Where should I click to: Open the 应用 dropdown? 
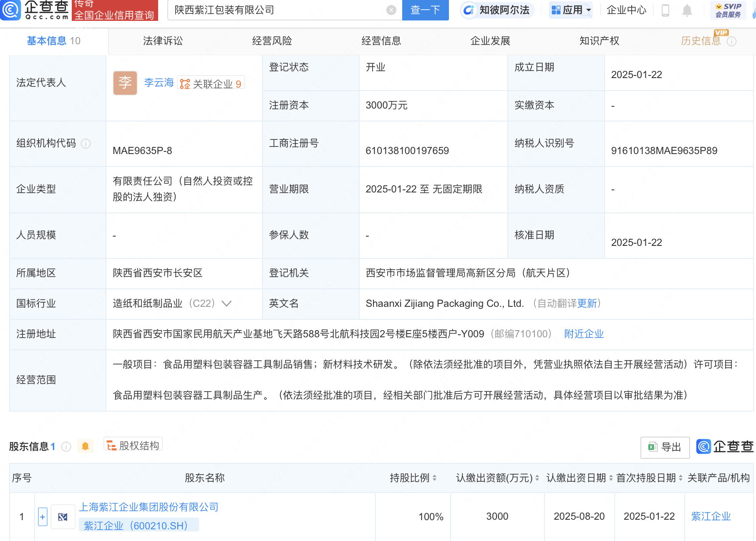pyautogui.click(x=571, y=10)
